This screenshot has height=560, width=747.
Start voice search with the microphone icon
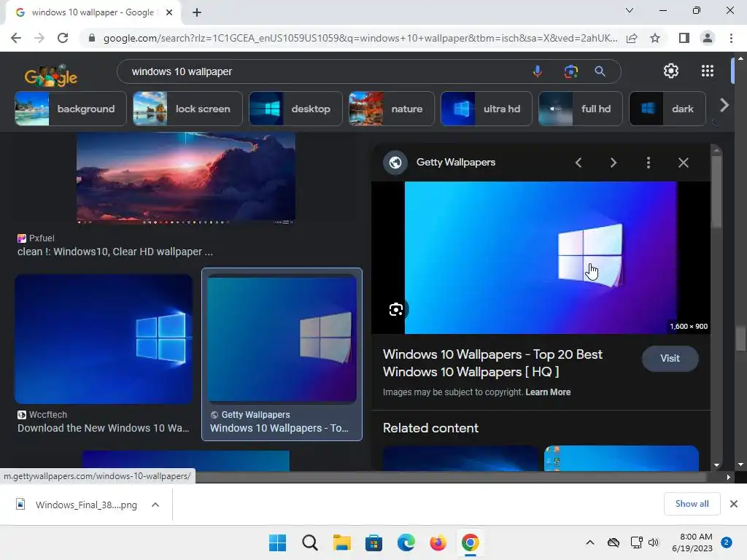tap(538, 71)
